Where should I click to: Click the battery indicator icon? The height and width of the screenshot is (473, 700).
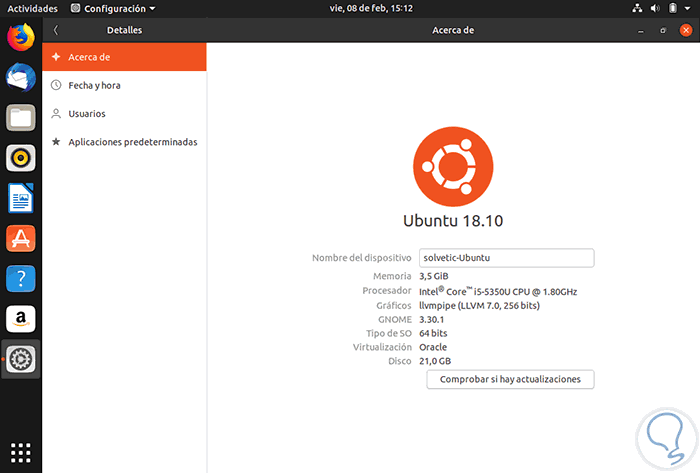672,8
